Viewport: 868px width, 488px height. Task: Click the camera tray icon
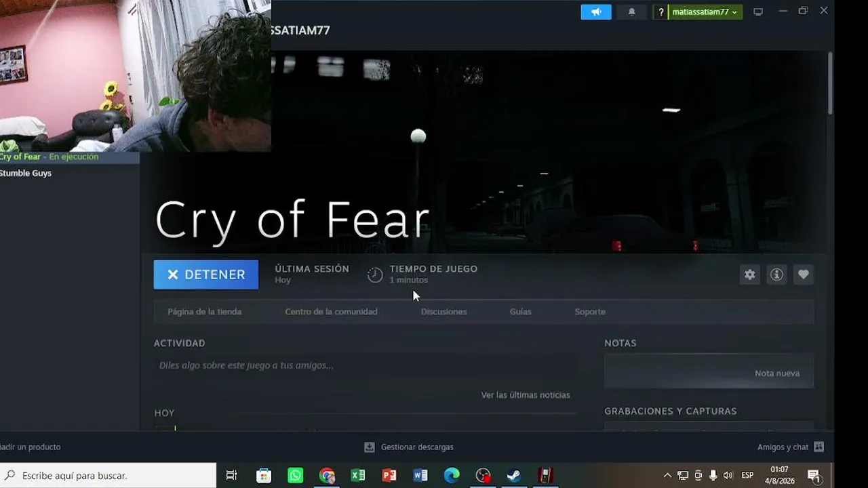(x=698, y=475)
